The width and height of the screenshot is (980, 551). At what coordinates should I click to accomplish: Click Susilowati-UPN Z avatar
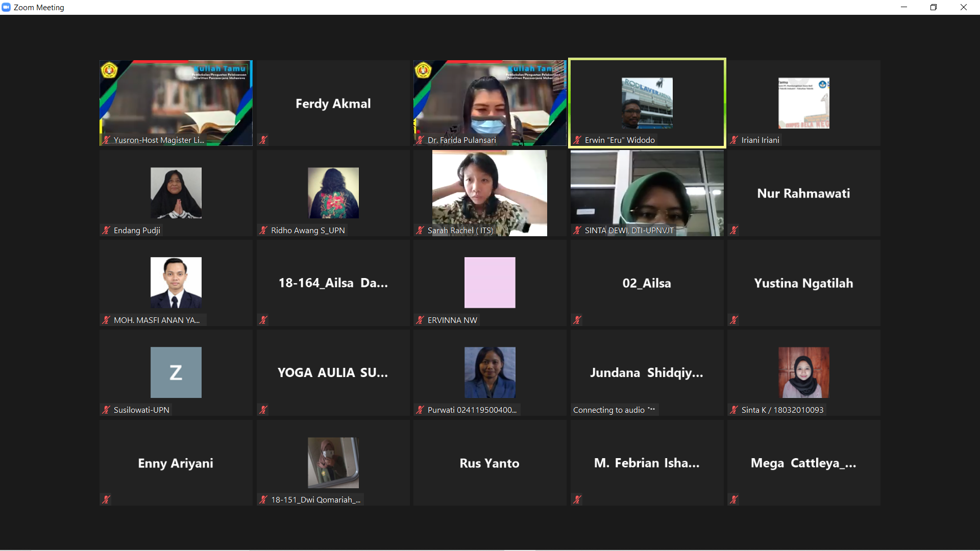(x=176, y=372)
